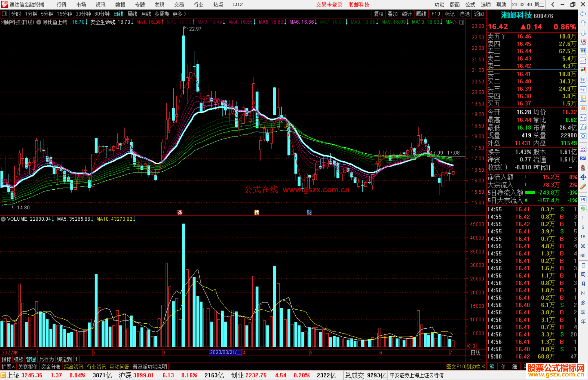Click the formula f(x) icon in sidebar
This screenshot has width=588, height=380.
click(583, 127)
